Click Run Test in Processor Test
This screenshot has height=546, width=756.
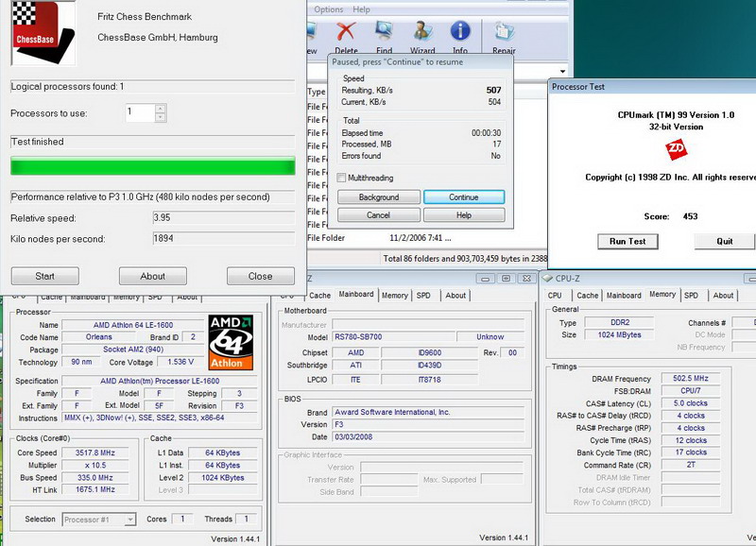click(x=627, y=242)
